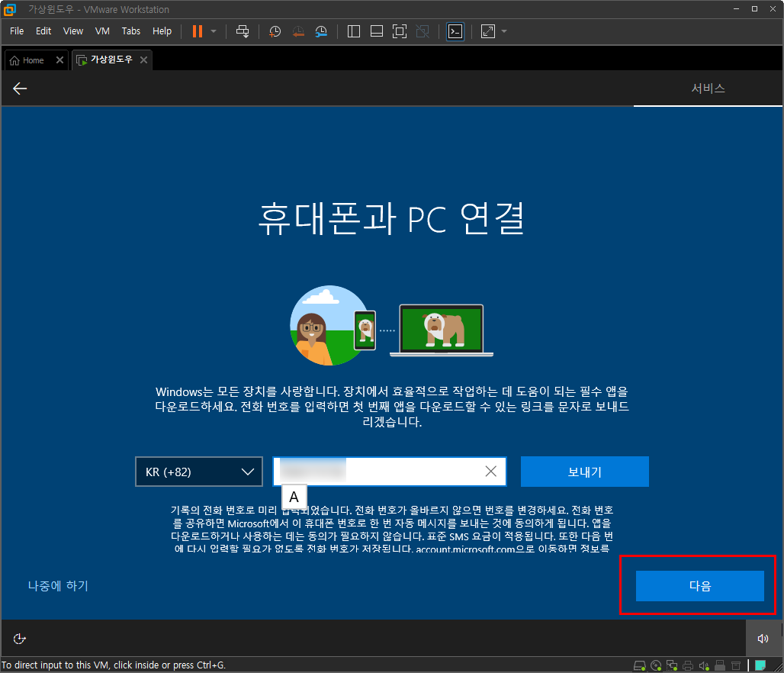This screenshot has width=784, height=673.
Task: Toggle the thumbnail bar at the bottom
Action: [377, 31]
